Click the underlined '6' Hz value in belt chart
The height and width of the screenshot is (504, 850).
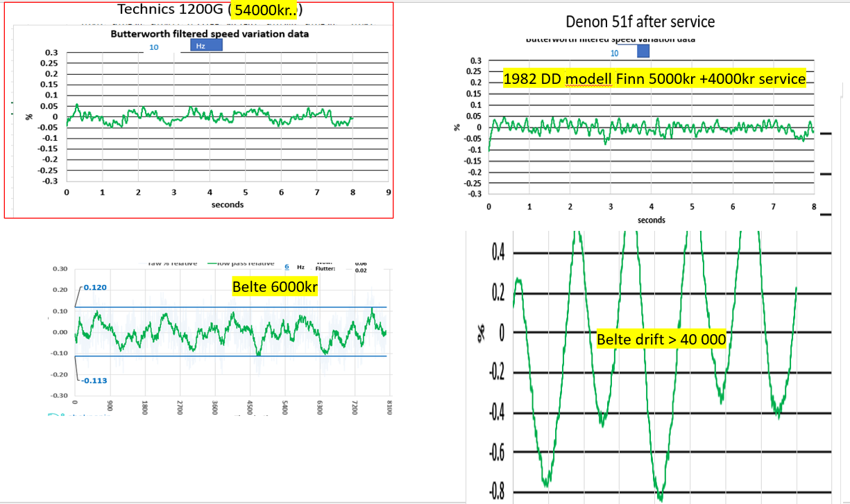287,266
